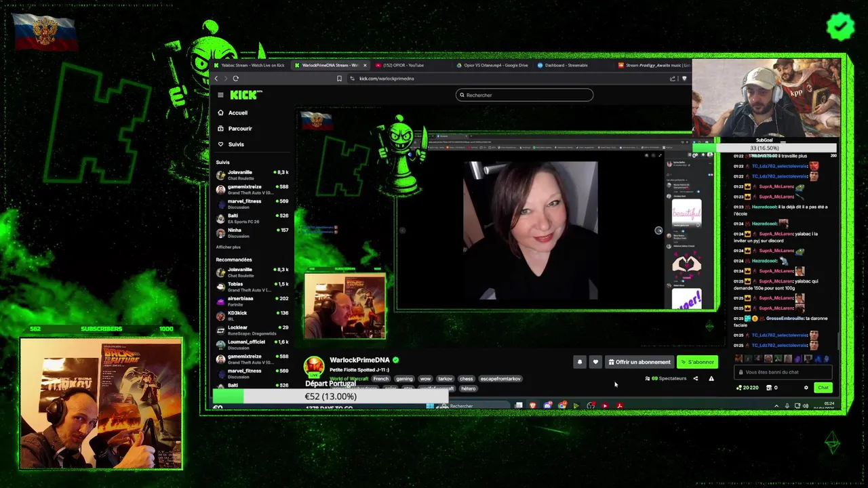Image resolution: width=868 pixels, height=488 pixels.
Task: Open Adobe Acrobat from the taskbar
Action: coord(619,405)
